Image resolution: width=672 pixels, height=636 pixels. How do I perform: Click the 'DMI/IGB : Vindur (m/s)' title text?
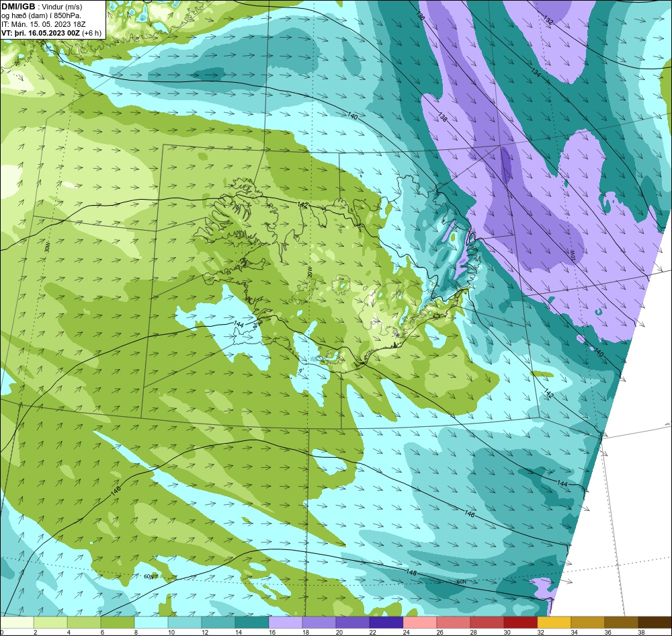coord(42,7)
